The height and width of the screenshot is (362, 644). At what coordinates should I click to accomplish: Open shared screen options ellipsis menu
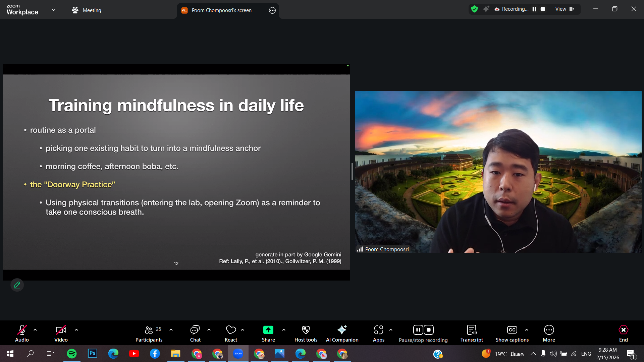tap(272, 10)
